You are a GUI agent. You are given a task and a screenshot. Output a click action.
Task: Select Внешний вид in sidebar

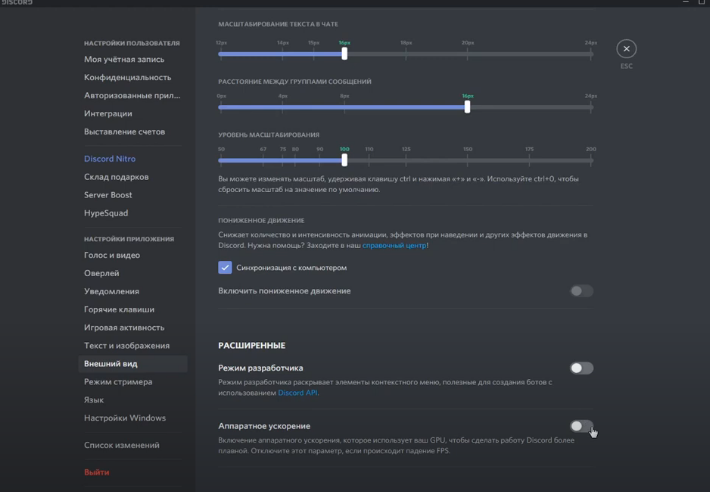click(133, 364)
